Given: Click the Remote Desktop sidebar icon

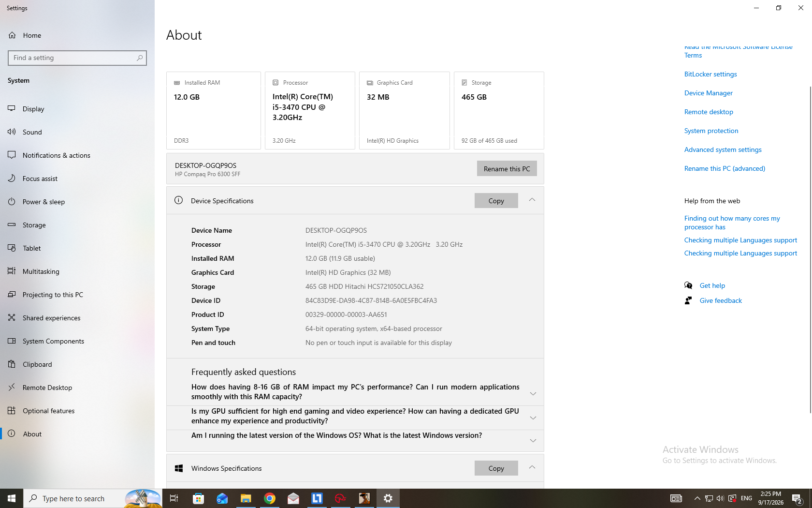Looking at the screenshot, I should click(12, 387).
